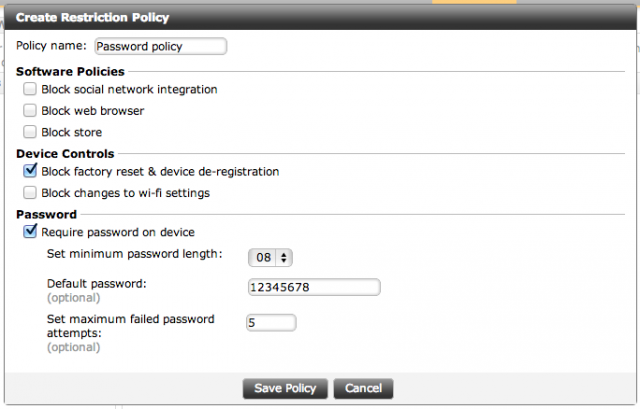640x409 pixels.
Task: Enable Block web browser checkbox
Action: point(30,110)
